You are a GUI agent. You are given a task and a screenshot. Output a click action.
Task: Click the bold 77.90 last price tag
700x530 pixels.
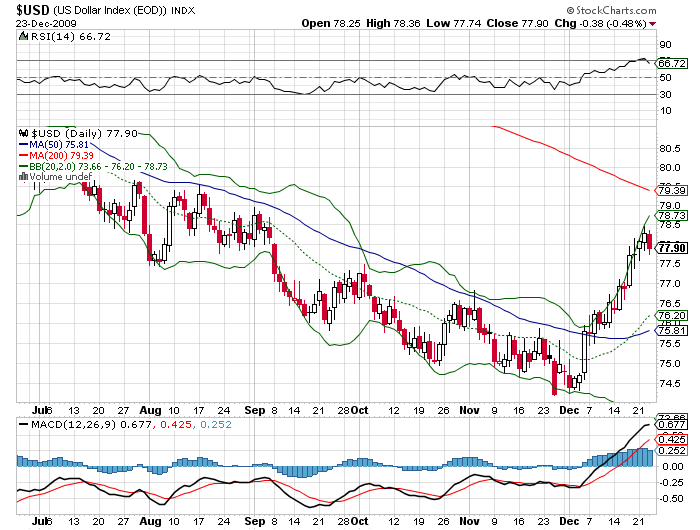point(672,248)
